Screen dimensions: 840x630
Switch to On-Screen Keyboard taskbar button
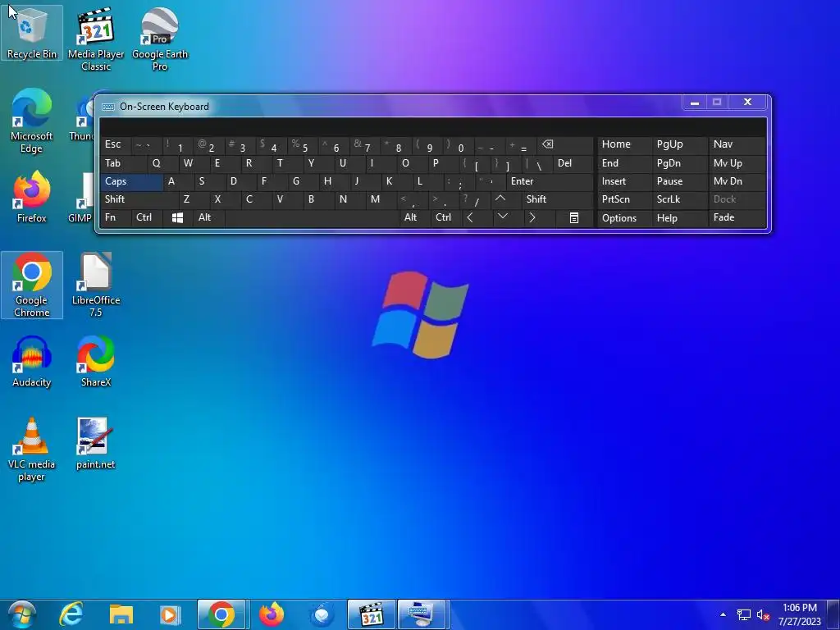[422, 614]
